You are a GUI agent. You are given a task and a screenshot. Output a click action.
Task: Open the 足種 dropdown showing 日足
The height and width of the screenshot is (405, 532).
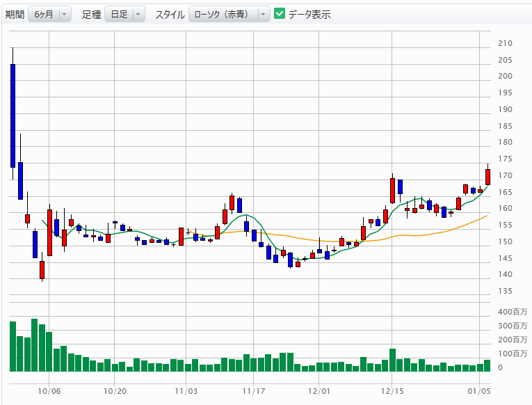click(124, 14)
